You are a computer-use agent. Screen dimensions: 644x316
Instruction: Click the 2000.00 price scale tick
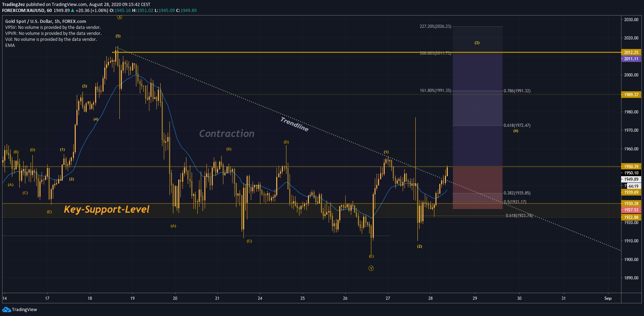(x=631, y=75)
